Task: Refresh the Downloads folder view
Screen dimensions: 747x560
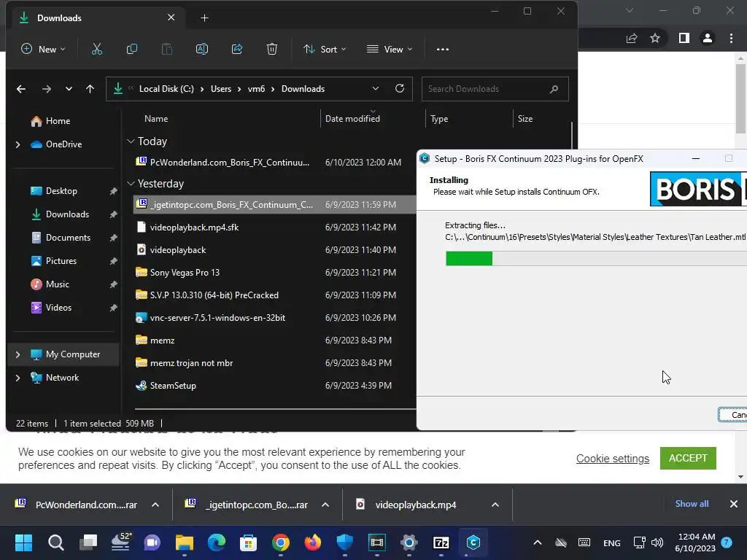Action: click(400, 88)
